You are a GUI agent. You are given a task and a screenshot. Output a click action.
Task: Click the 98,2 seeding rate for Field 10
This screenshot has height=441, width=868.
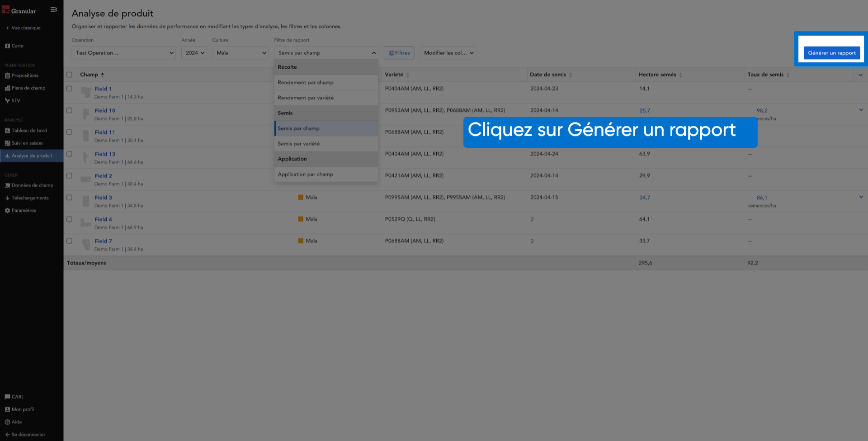[x=762, y=111]
